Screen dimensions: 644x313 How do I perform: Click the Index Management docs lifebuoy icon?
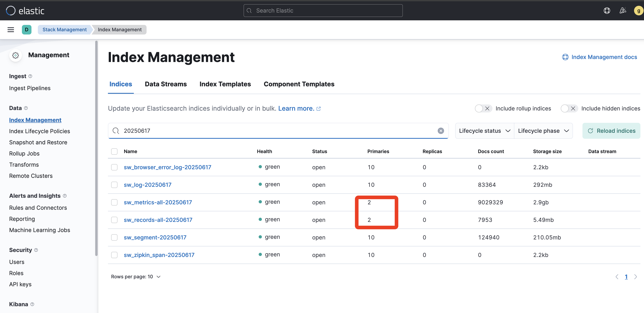(x=565, y=57)
